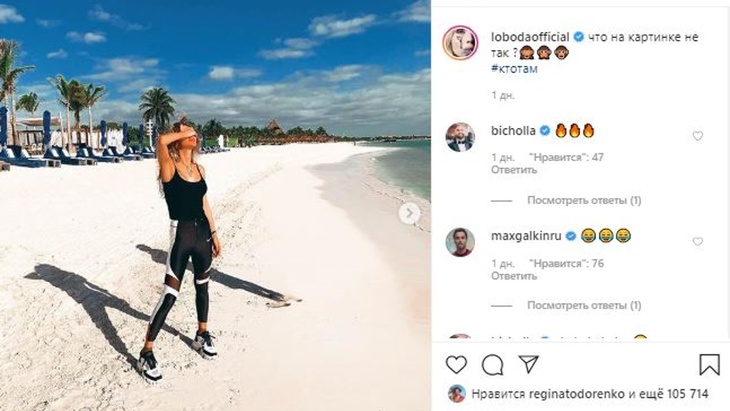Like the post with the heart icon
Image resolution: width=730 pixels, height=411 pixels.
click(456, 364)
